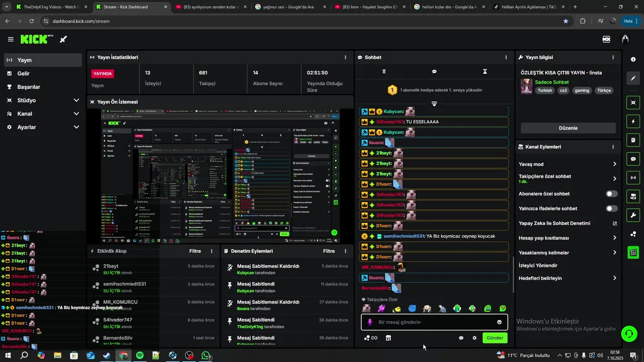Toggle the document note panel icon in the sidebar

(x=633, y=140)
